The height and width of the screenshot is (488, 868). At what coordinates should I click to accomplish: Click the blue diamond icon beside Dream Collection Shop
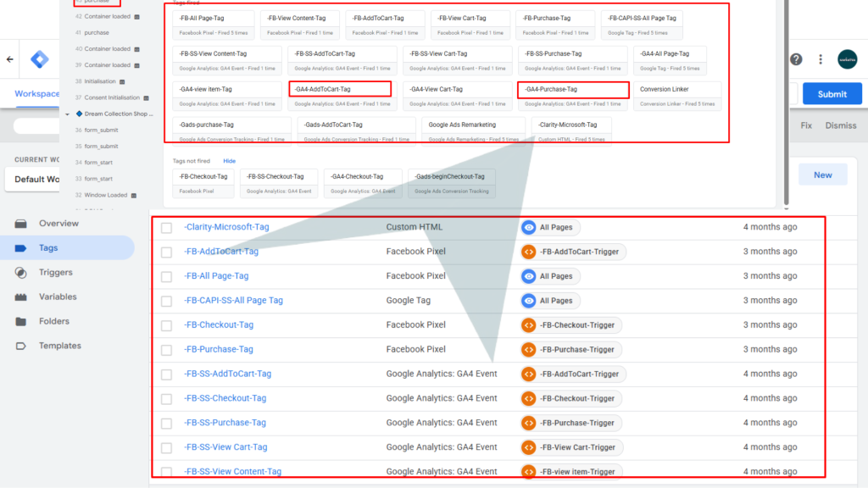(x=79, y=114)
